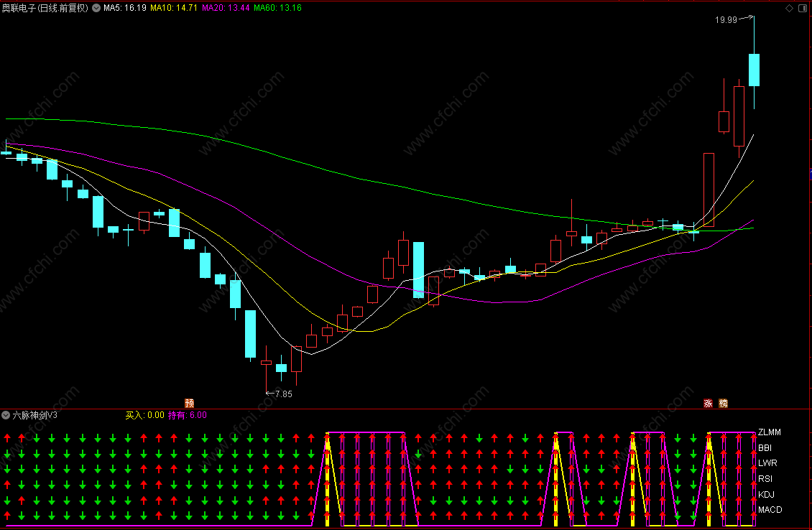Expand the 六脉神剑V3 indicator dropdown arrow
812x530 pixels.
coord(6,415)
